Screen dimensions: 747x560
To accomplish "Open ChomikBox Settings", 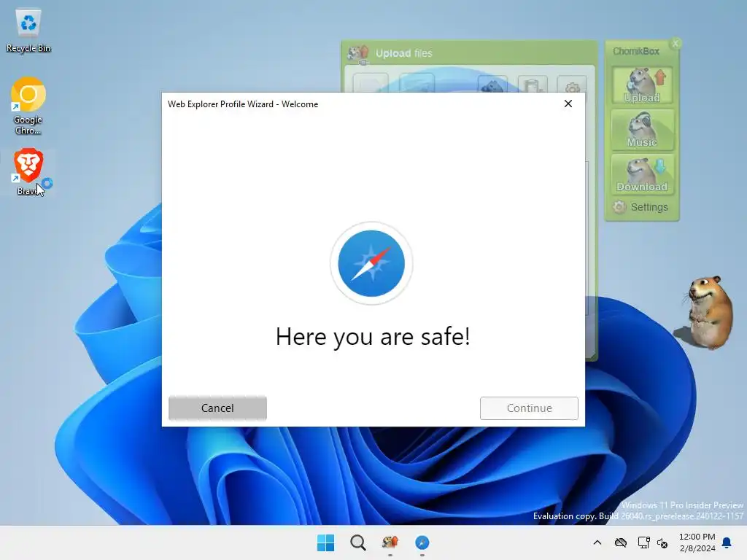I will click(641, 207).
